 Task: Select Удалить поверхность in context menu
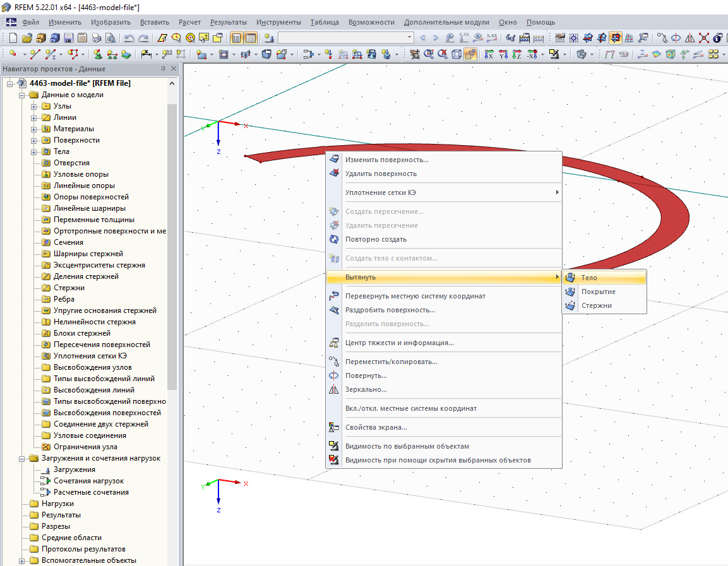444,174
